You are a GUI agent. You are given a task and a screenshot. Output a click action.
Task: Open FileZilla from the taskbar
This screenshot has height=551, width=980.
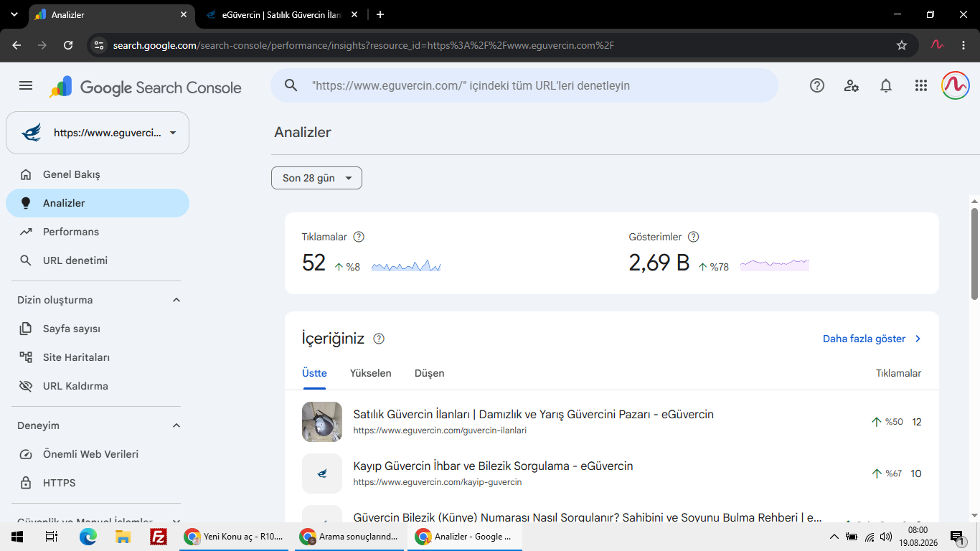[x=159, y=537]
